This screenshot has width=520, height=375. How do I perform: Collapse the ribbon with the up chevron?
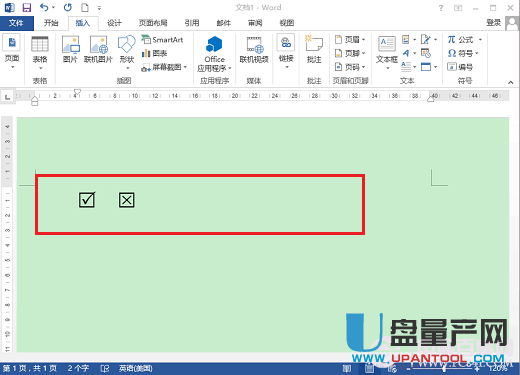point(510,82)
